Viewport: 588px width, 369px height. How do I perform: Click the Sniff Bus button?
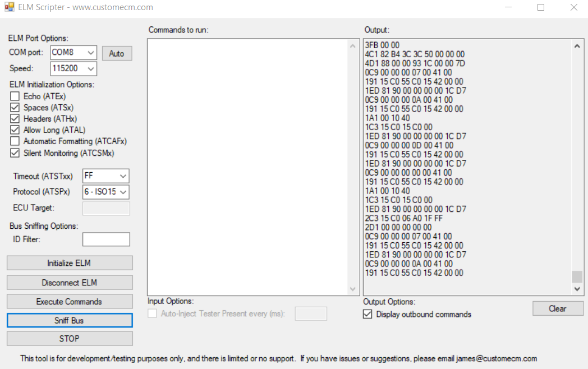(x=70, y=320)
